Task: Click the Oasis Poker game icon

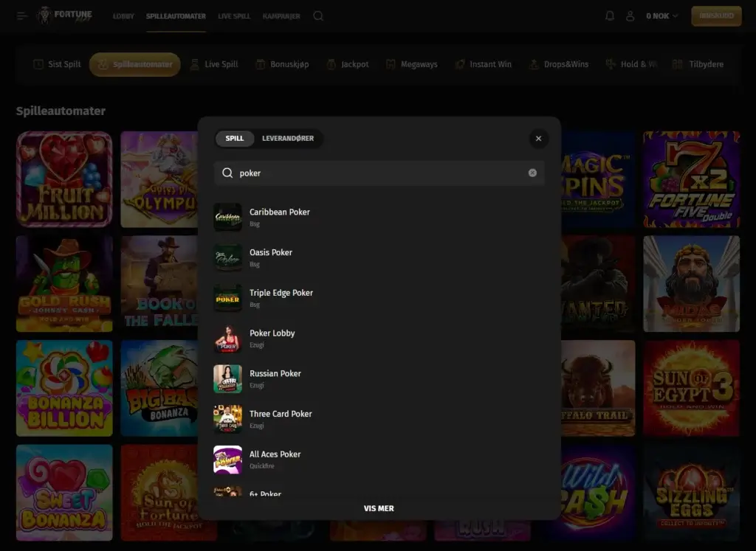Action: 227,257
